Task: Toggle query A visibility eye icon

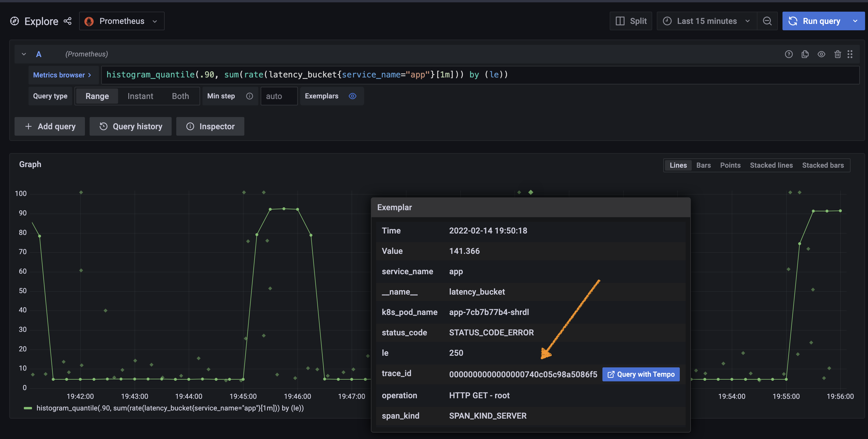Action: 821,54
